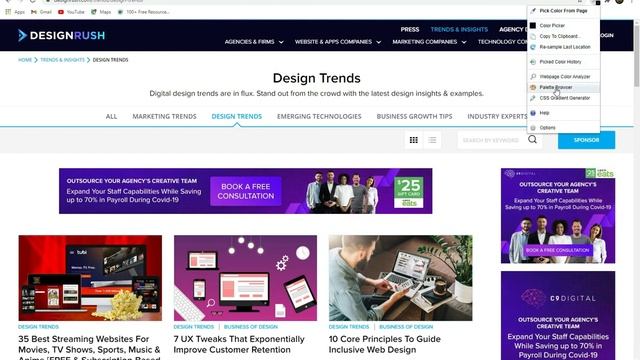Open 10 Core Principles article title
This screenshot has height=360, width=640.
[384, 344]
